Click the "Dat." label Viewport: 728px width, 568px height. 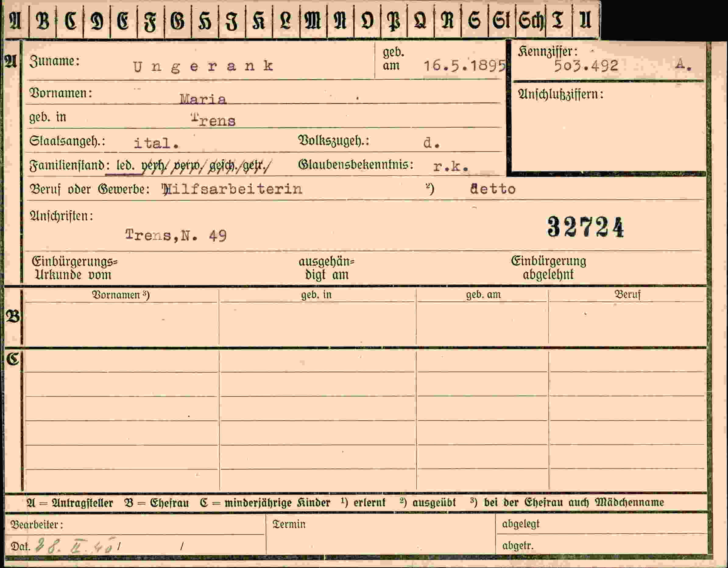click(20, 546)
